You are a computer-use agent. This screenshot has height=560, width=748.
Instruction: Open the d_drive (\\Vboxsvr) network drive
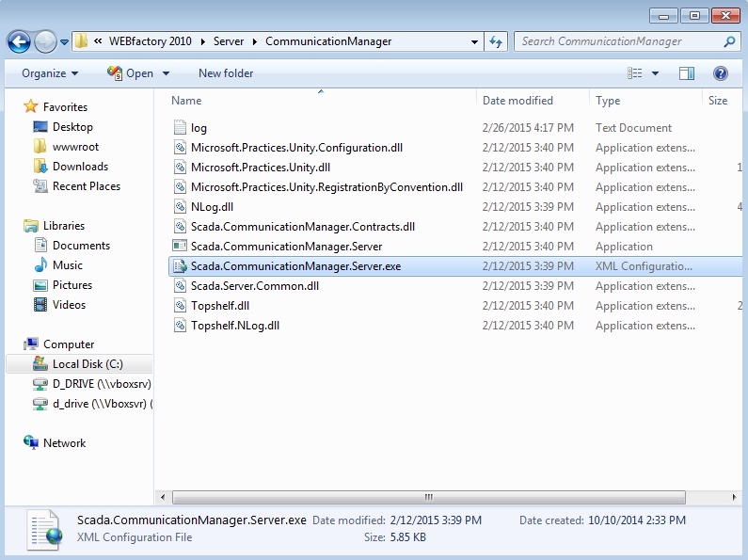click(91, 404)
